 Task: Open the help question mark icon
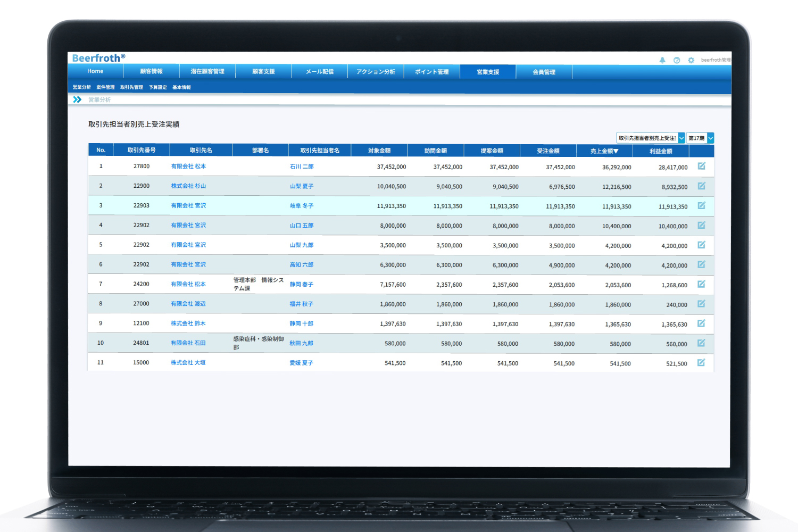point(677,60)
